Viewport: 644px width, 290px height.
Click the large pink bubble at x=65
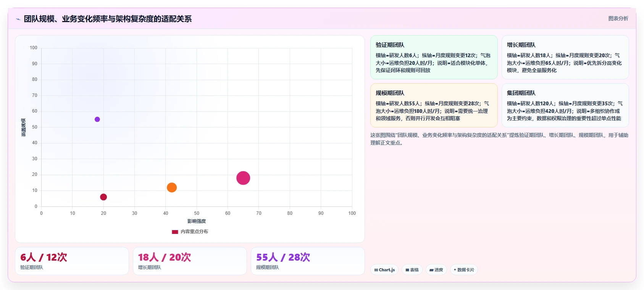click(x=243, y=178)
